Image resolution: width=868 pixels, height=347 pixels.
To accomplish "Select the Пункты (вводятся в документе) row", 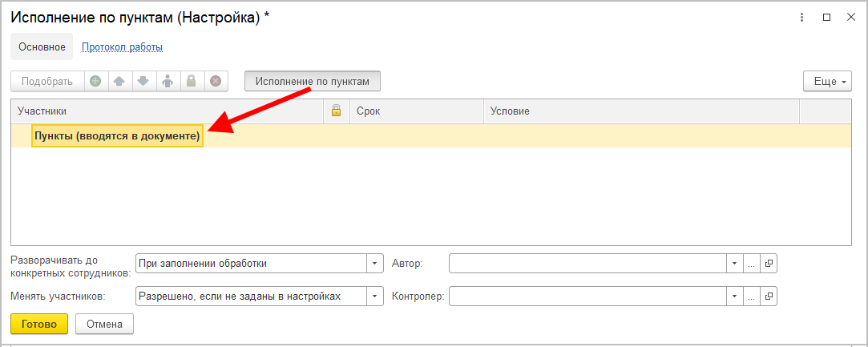I will (x=117, y=136).
